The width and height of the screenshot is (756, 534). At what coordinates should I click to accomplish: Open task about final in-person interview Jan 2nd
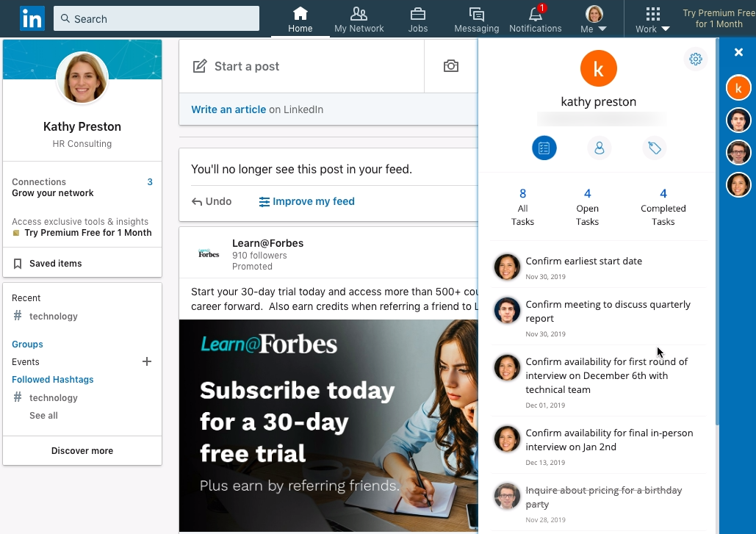(599, 445)
